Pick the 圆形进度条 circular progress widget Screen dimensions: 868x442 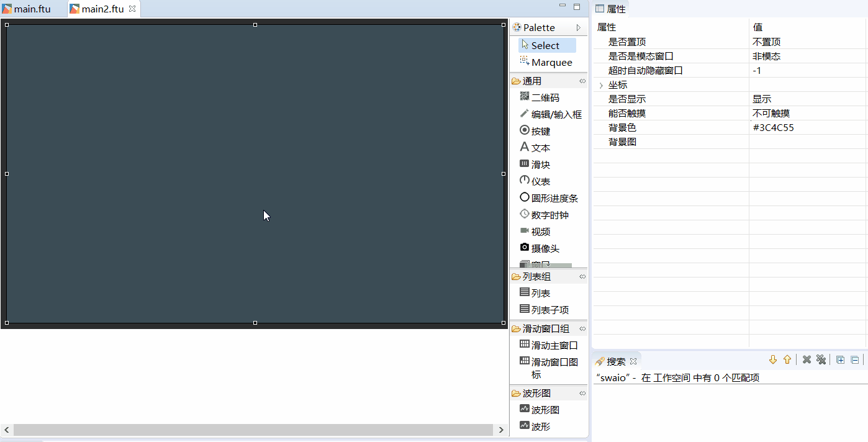pyautogui.click(x=549, y=198)
